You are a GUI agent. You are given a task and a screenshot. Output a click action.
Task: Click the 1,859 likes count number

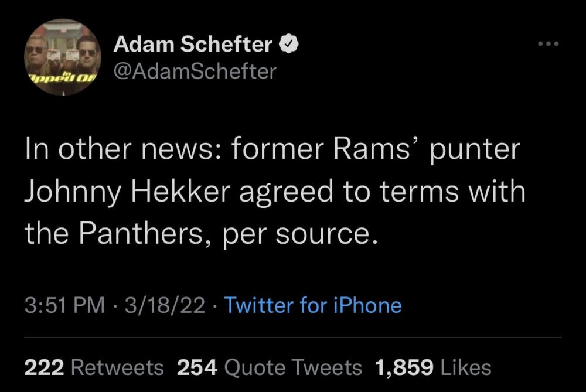tap(405, 367)
